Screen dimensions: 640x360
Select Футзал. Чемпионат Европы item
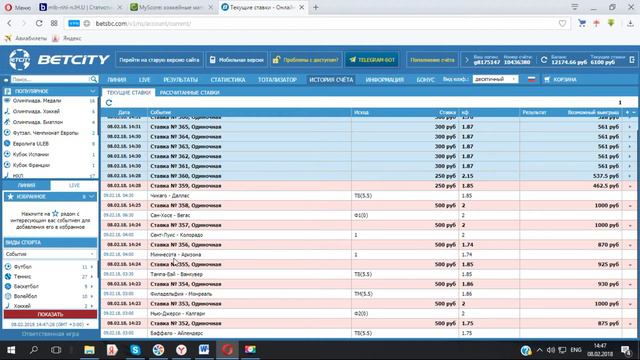point(45,133)
